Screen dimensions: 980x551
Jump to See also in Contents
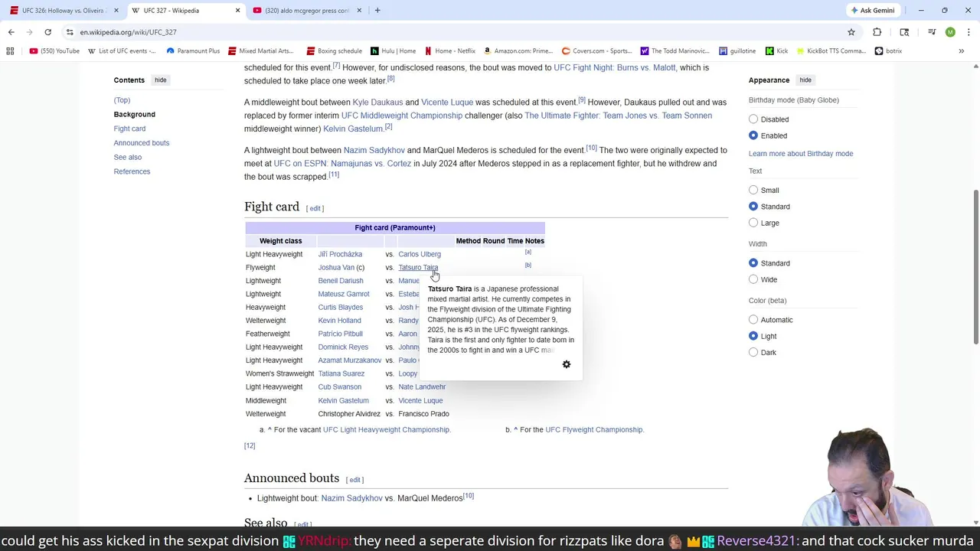pos(128,158)
